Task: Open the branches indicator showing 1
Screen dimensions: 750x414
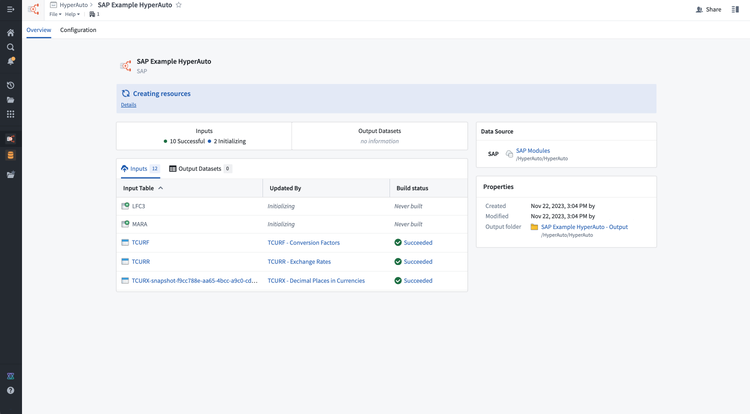Action: pos(94,14)
